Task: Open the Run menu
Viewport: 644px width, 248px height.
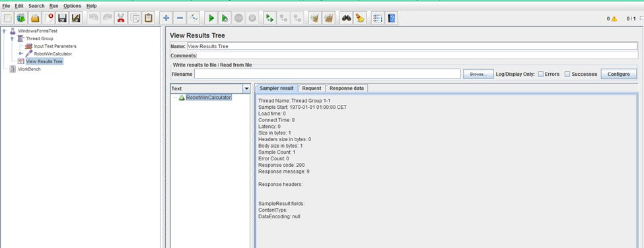Action: click(54, 6)
